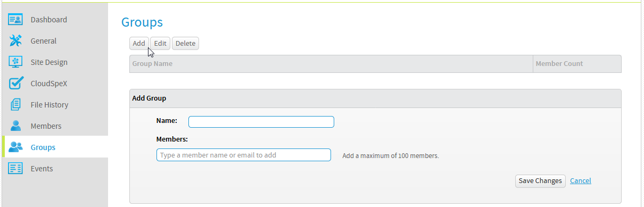
Task: Open the Site Design monitor icon
Action: click(x=16, y=62)
